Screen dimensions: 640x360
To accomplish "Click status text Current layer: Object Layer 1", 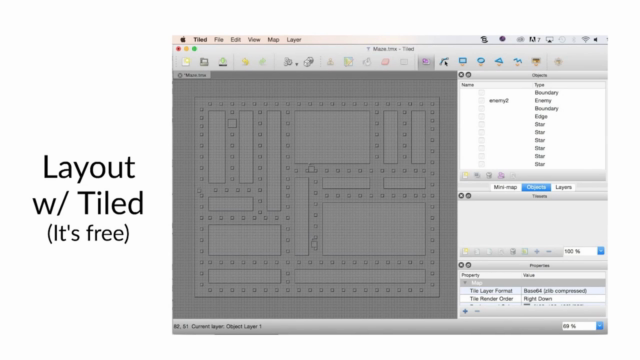I will (227, 327).
